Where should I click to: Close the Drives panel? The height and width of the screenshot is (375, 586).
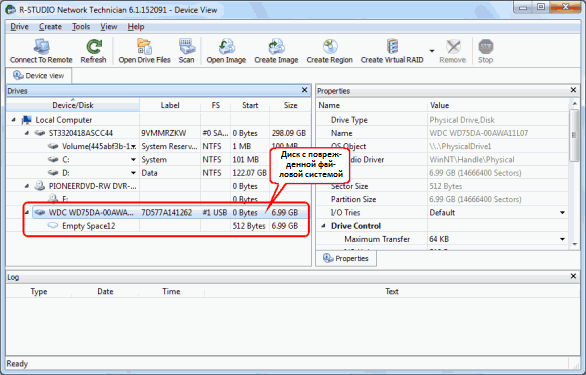coord(304,90)
